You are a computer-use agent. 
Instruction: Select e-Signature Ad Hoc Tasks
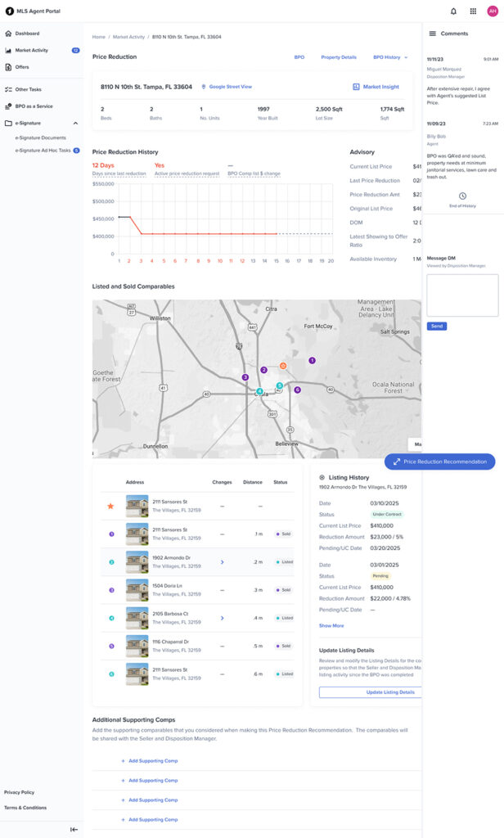43,151
